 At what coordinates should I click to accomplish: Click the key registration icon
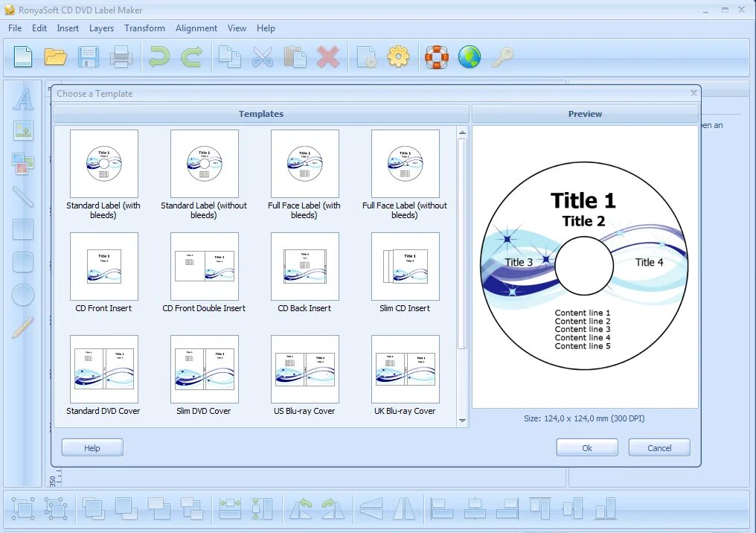tap(502, 57)
